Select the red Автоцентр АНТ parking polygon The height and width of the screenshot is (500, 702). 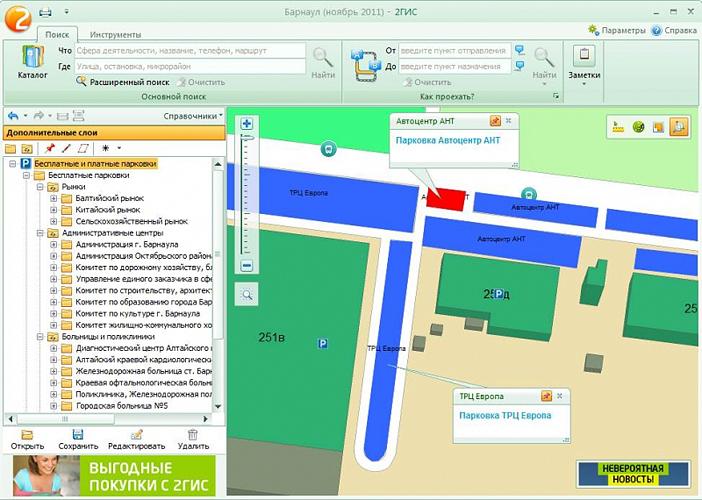445,199
